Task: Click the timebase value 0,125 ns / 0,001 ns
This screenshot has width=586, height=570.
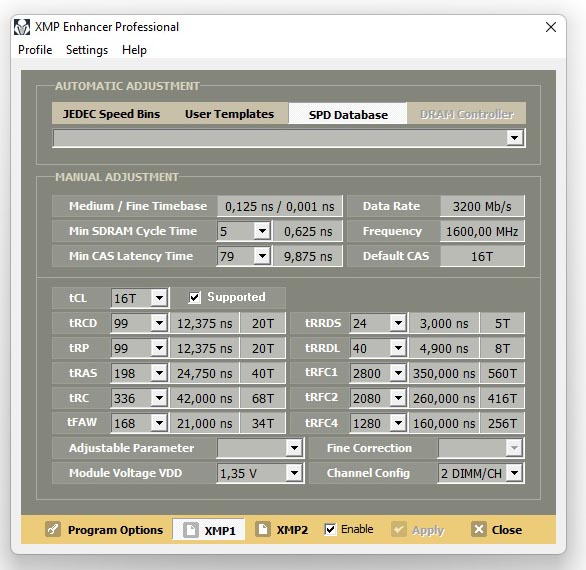Action: click(x=280, y=206)
